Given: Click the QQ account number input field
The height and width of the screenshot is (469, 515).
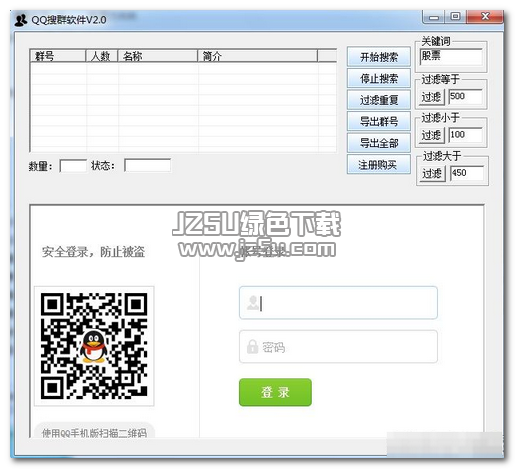Looking at the screenshot, I should point(338,303).
